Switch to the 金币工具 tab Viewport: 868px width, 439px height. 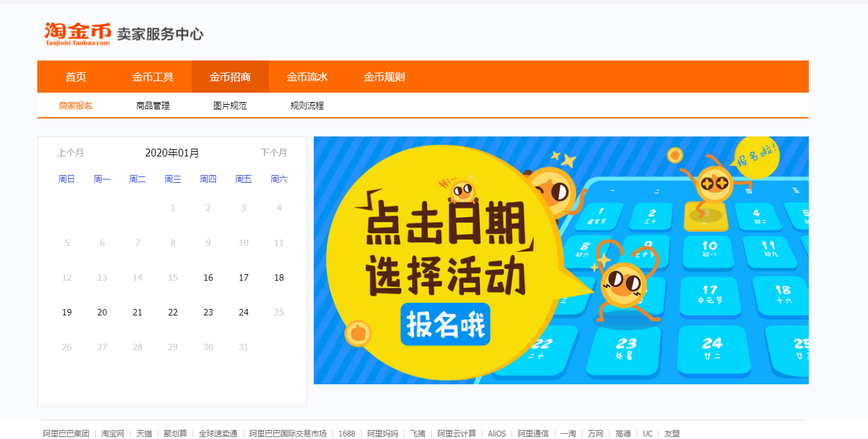(x=153, y=77)
